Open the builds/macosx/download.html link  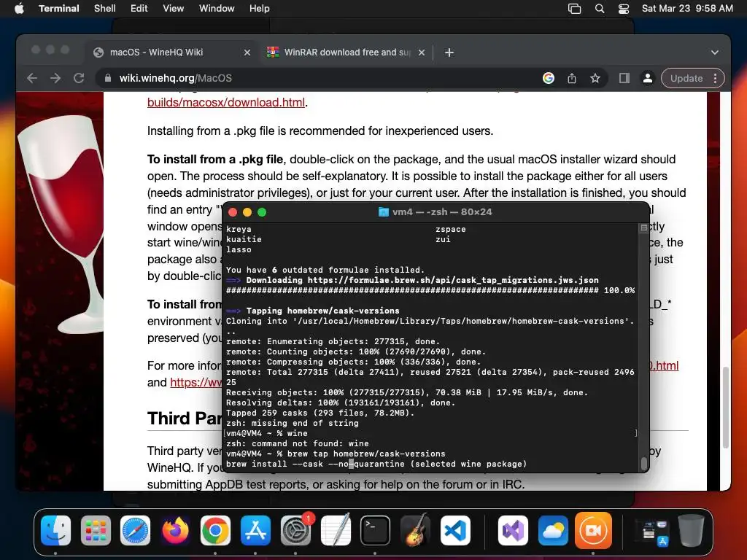coord(226,102)
